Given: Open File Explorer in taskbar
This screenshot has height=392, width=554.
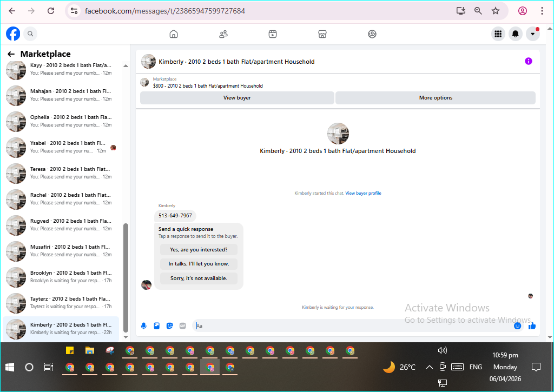Looking at the screenshot, I should pyautogui.click(x=90, y=351).
